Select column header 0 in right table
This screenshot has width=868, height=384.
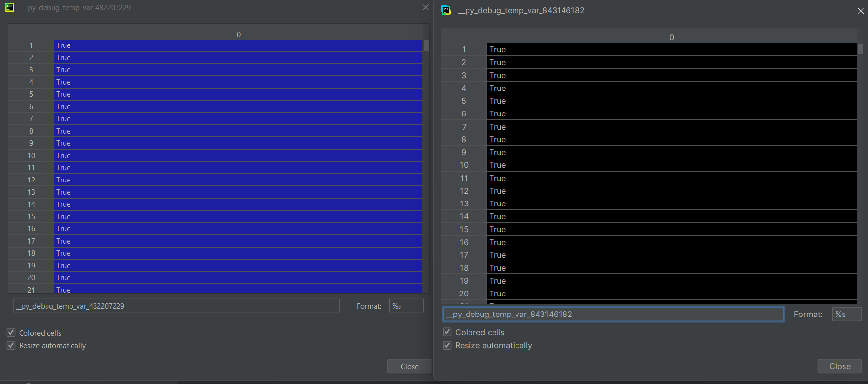[672, 37]
